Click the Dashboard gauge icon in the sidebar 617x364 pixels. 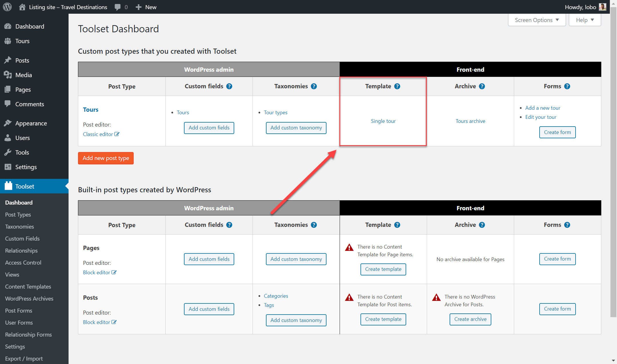[x=8, y=26]
